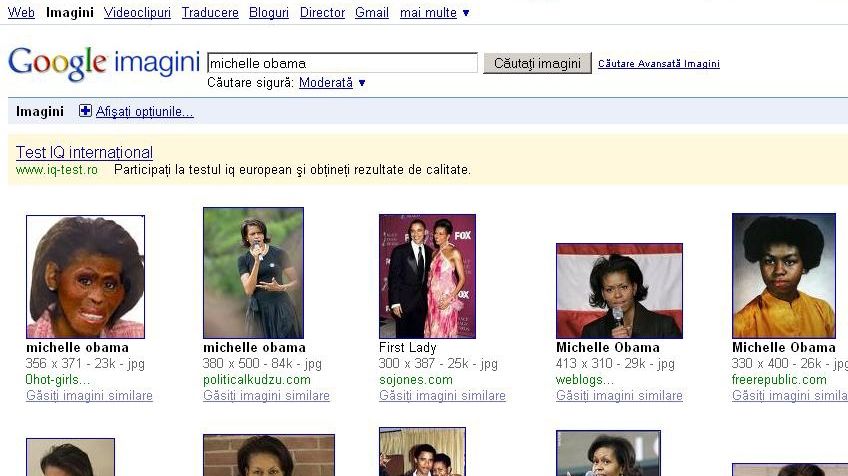Click the 'First Lady' caption
848x476 pixels.
[407, 347]
